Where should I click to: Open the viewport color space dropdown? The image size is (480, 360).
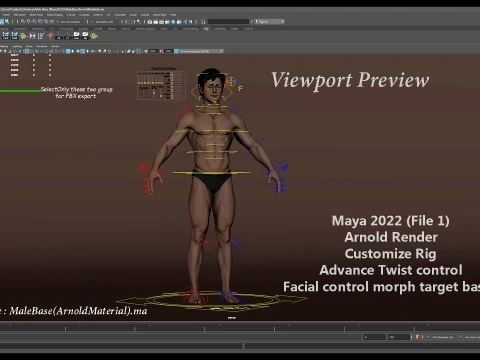201,51
